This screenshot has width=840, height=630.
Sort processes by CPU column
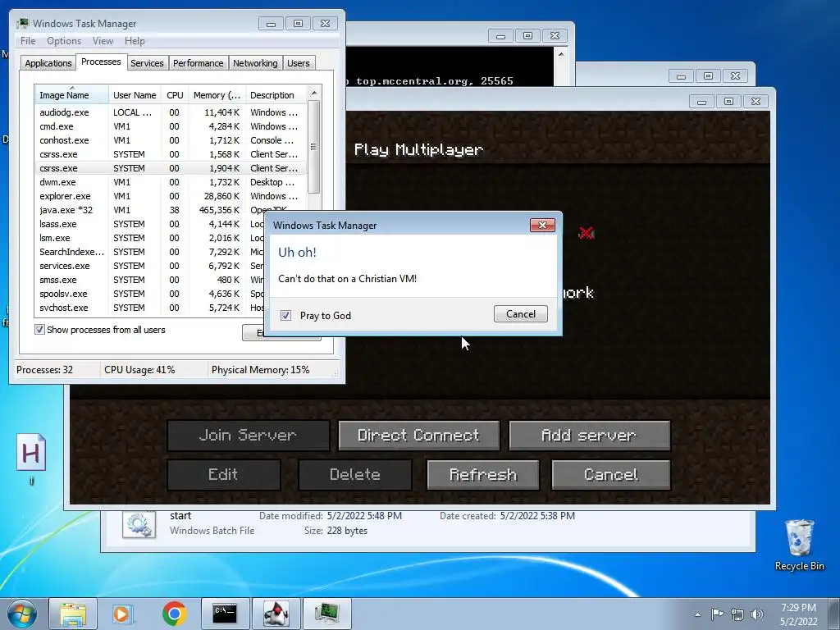175,95
